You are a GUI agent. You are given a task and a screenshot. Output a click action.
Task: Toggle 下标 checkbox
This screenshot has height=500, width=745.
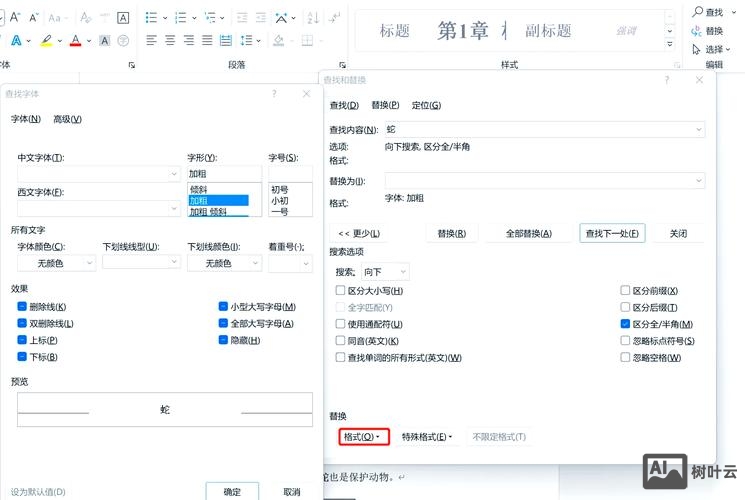(x=22, y=356)
